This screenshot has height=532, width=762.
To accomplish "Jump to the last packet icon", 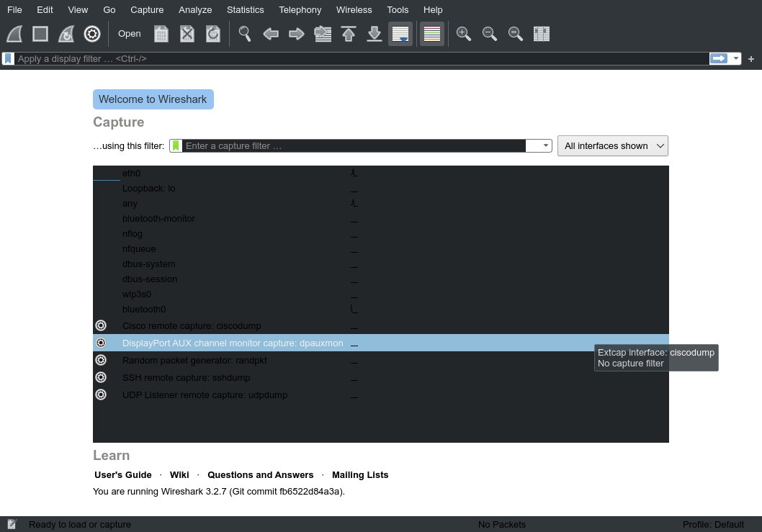I will click(x=375, y=34).
